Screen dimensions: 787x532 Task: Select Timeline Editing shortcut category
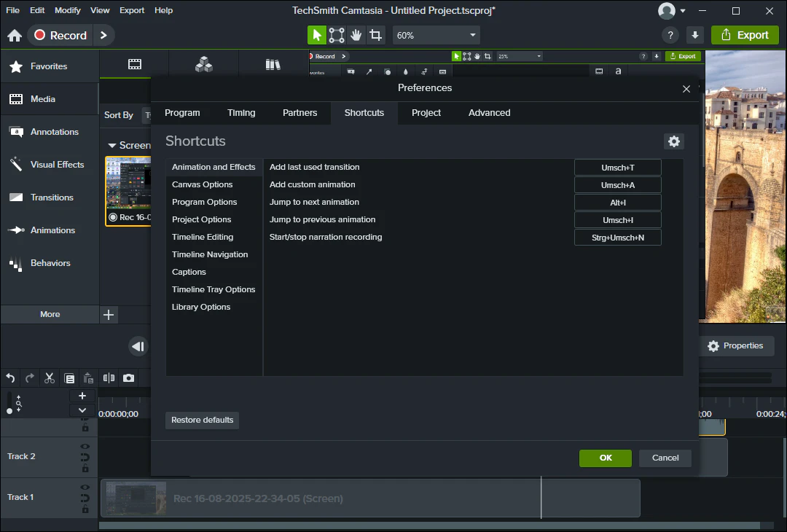(203, 237)
